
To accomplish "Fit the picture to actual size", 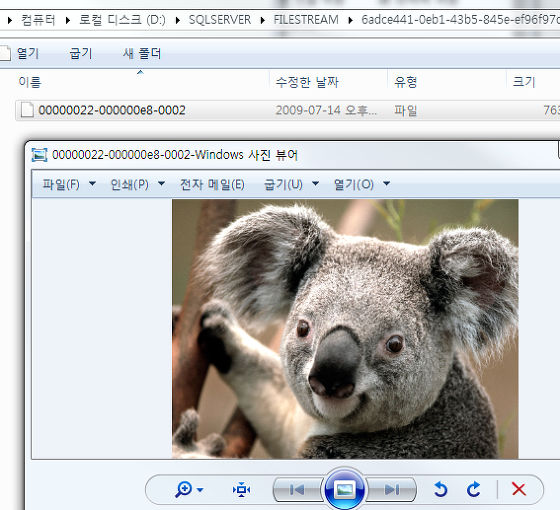I will coord(241,489).
